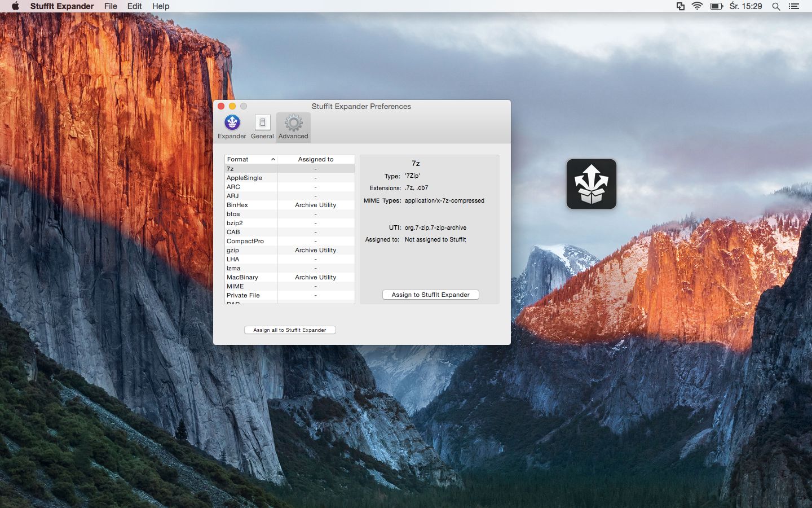Image resolution: width=812 pixels, height=508 pixels.
Task: Click the StuffIt Expander drop box icon
Action: coord(592,184)
